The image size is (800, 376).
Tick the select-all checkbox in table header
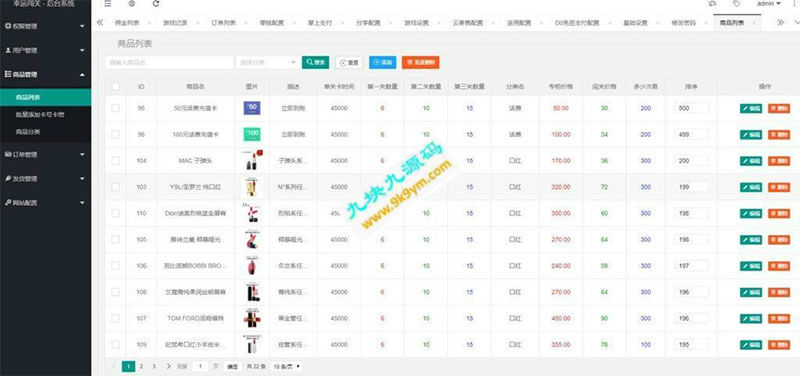pyautogui.click(x=115, y=87)
